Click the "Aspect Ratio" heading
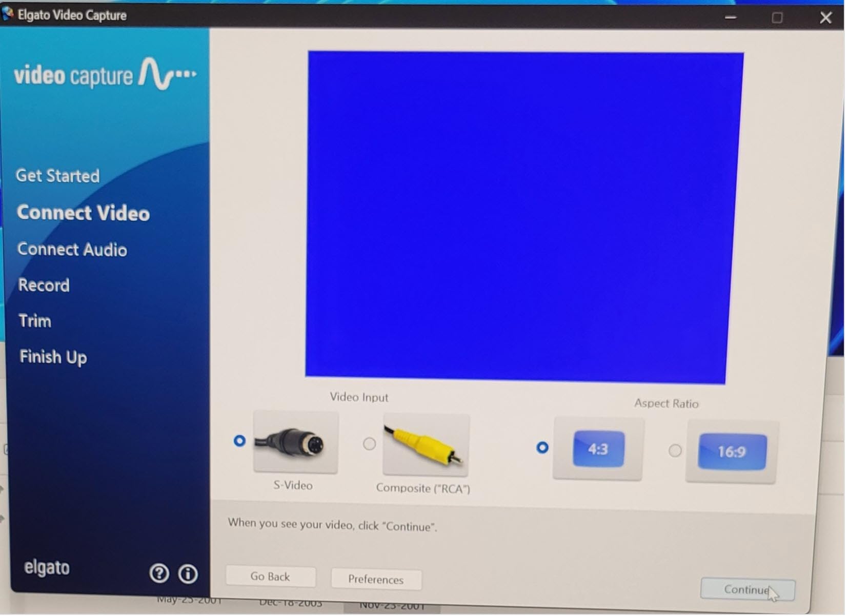Screen dimensions: 848x616 tap(666, 403)
